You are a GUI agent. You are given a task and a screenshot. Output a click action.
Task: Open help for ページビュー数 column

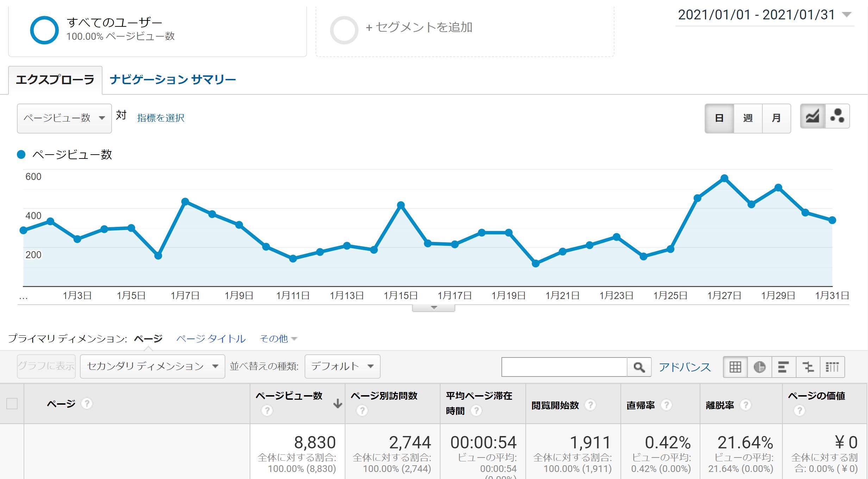[267, 411]
